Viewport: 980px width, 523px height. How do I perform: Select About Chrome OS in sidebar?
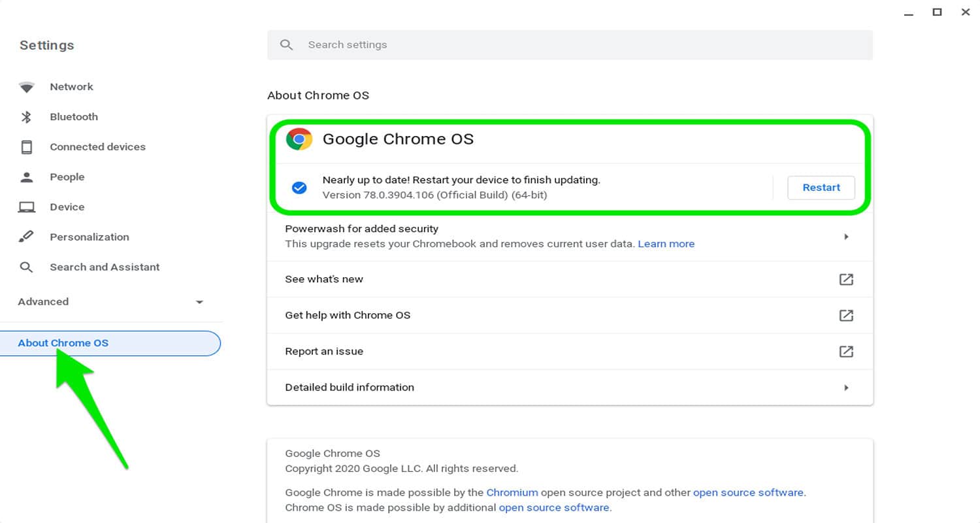(x=110, y=343)
